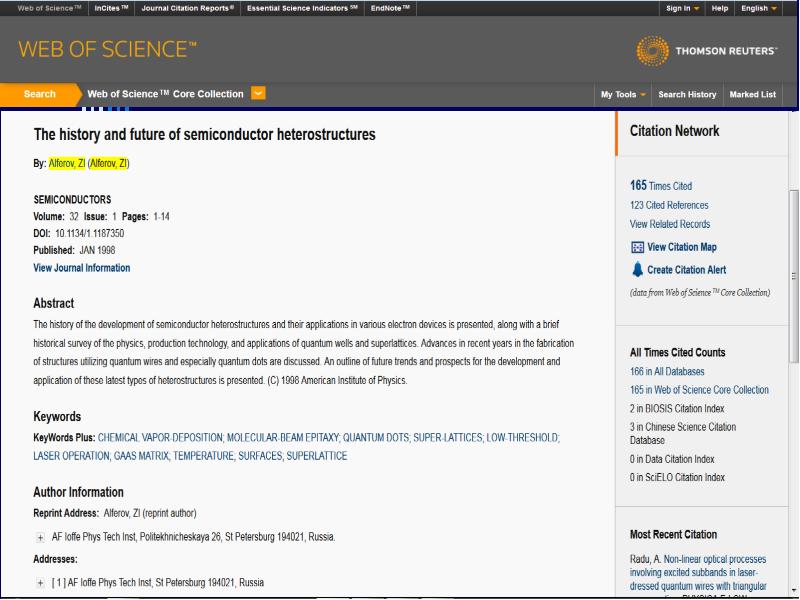Click the LASER OPERATION keyword
This screenshot has height=600, width=800.
pos(71,456)
